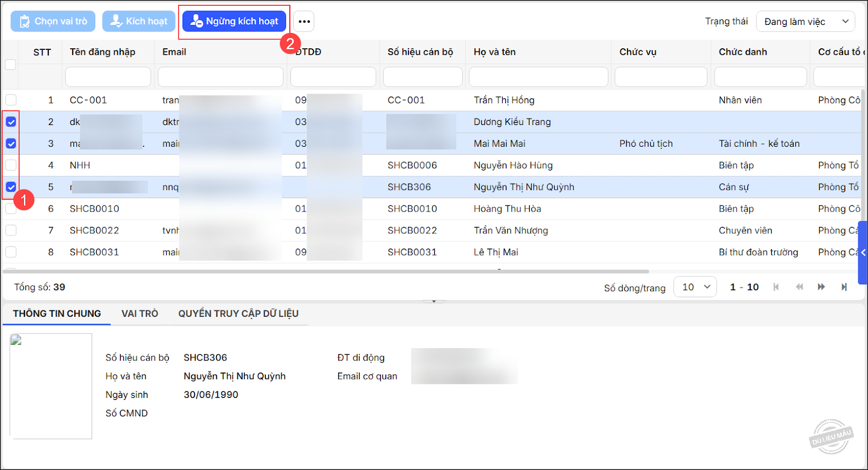Toggle the select-all header checkbox
This screenshot has width=868, height=470.
click(x=10, y=65)
